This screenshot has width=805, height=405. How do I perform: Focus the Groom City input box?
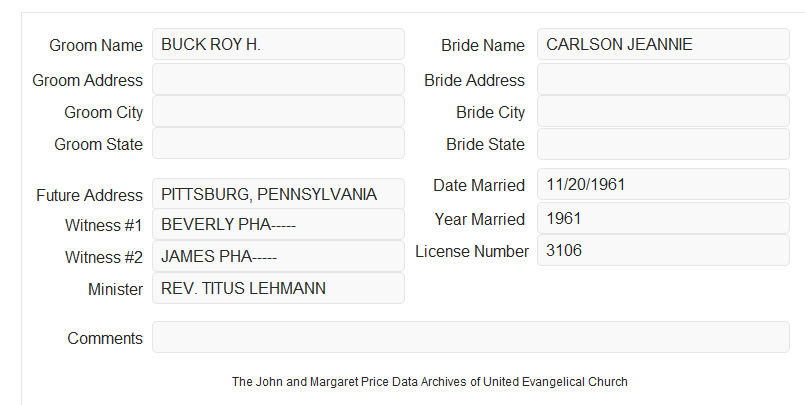click(278, 111)
